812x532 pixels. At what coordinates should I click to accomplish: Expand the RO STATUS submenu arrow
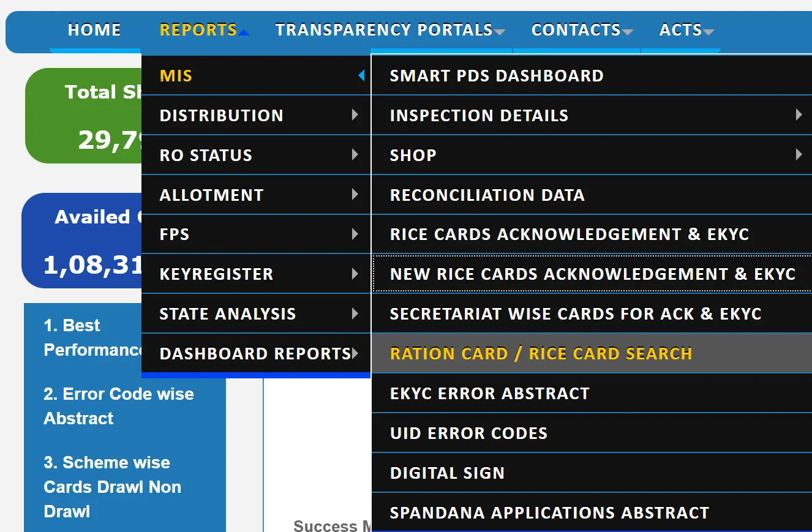click(355, 154)
